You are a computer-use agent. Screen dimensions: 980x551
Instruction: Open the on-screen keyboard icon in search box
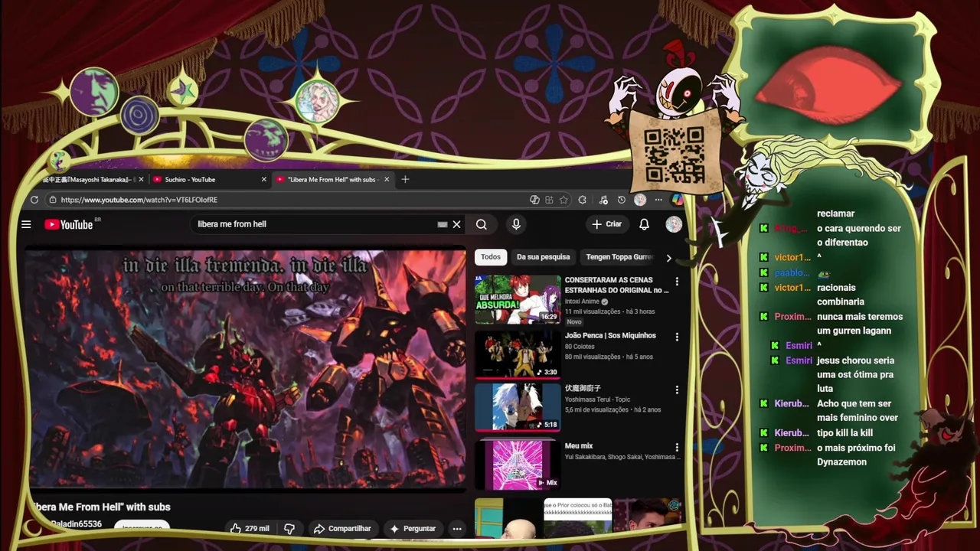(x=442, y=224)
